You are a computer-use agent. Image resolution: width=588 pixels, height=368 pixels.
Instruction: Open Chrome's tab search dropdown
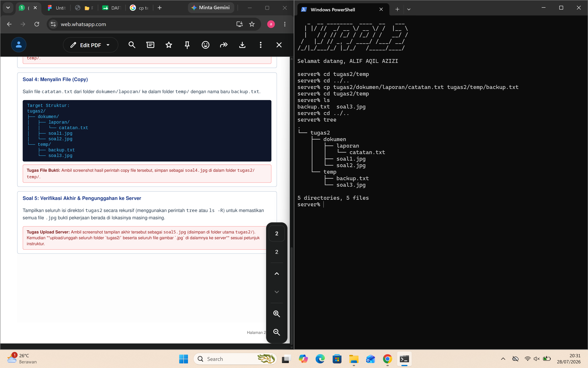tap(8, 8)
